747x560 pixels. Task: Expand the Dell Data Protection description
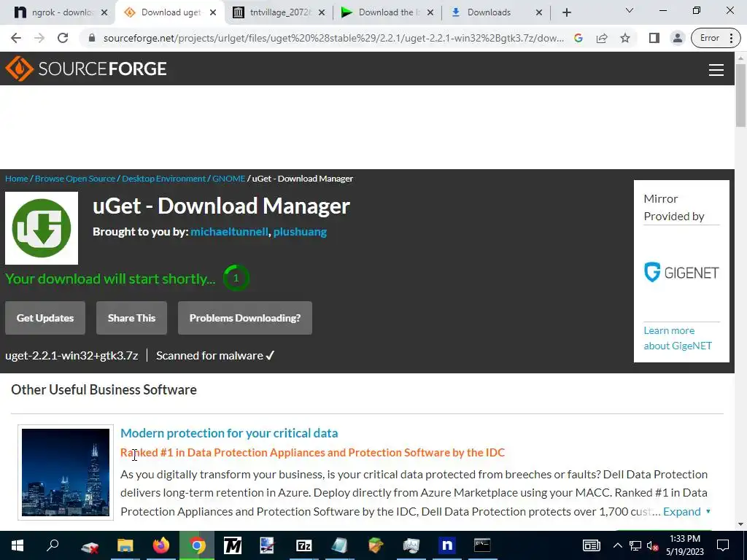pos(686,511)
